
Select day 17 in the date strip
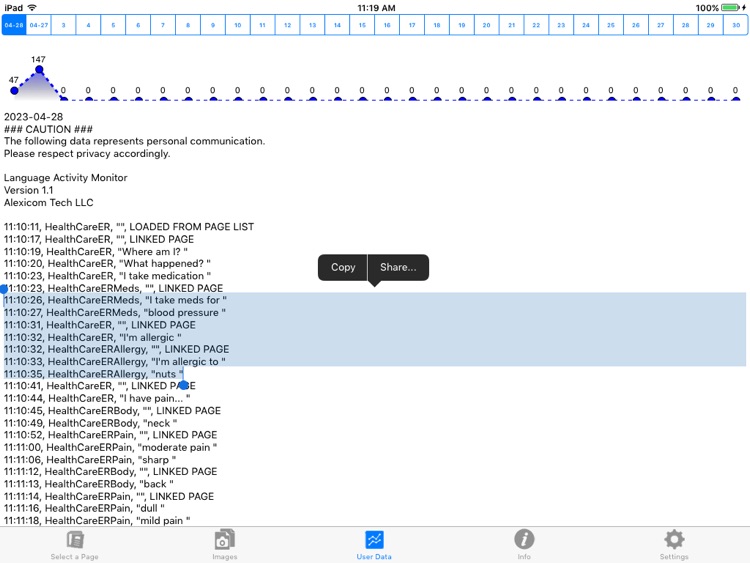coord(412,25)
